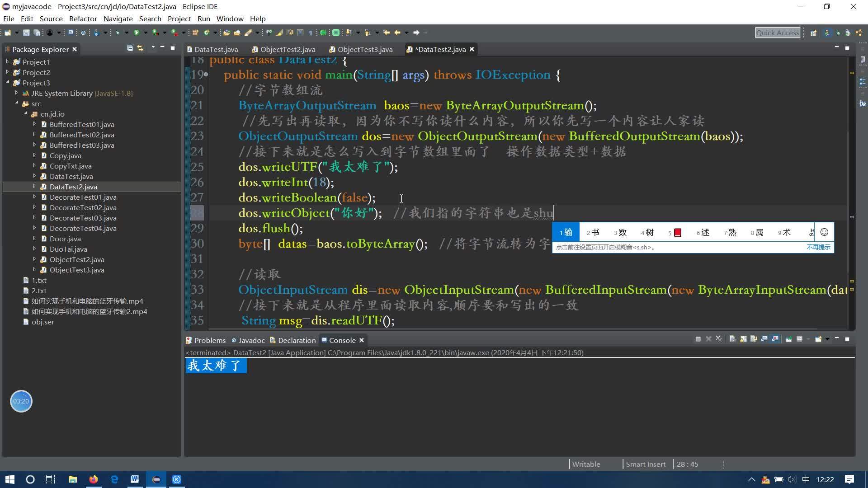
Task: Expand BufferedTest01.java tree node
Action: (34, 124)
